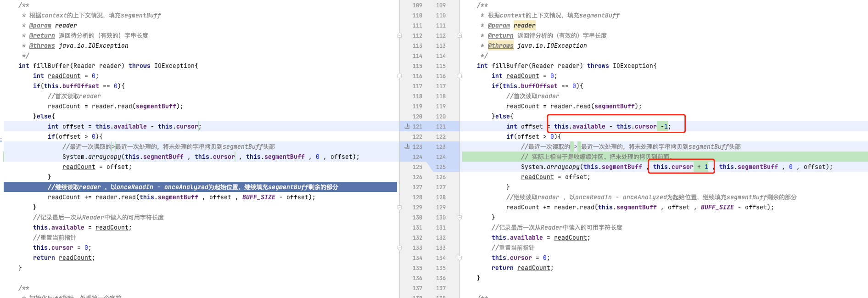Click '@return' tag in the left pane Javadoc
Viewport: 868px width, 298px height.
pyautogui.click(x=42, y=35)
